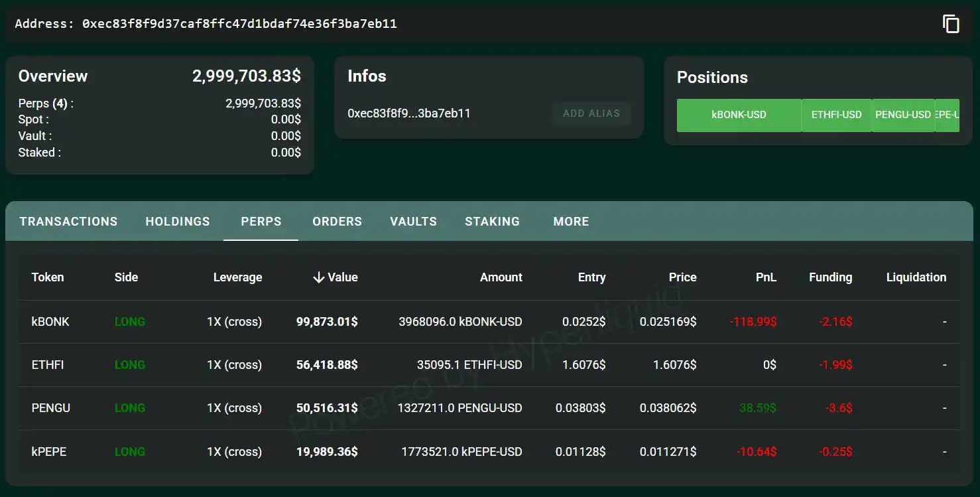
Task: Click shortened address in Infos panel
Action: 408,113
